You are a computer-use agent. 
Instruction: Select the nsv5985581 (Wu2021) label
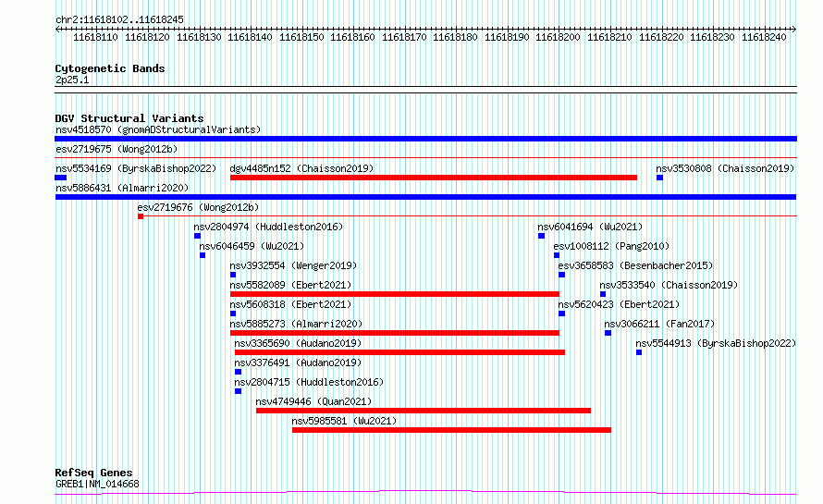(x=344, y=421)
